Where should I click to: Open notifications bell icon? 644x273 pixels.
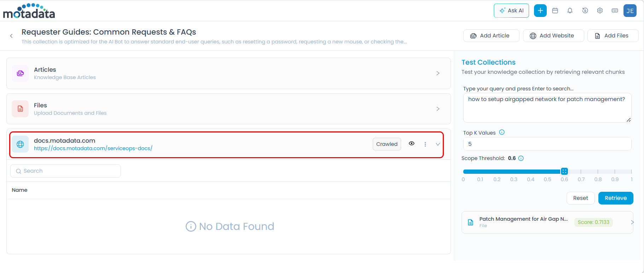[570, 11]
